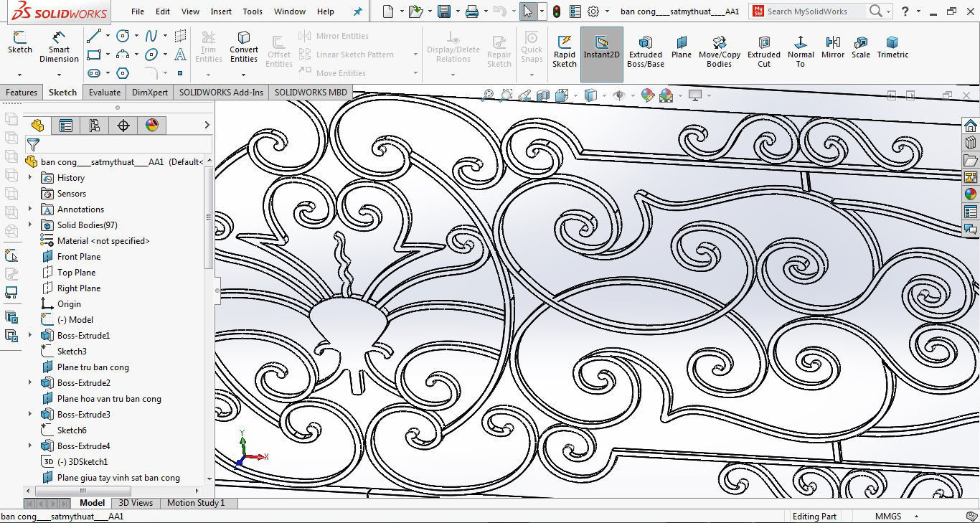Select the (-) 3DSketch1 tree item
980x523 pixels.
75,462
